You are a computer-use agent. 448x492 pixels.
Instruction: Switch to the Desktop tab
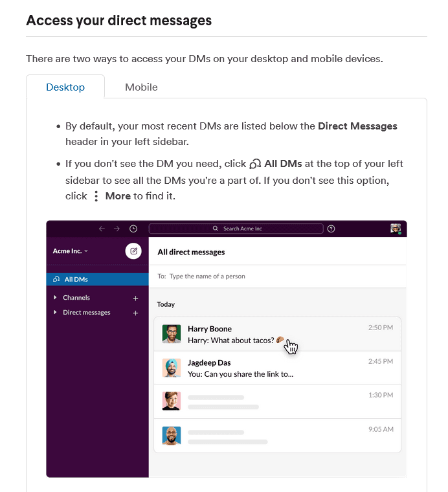pos(65,87)
